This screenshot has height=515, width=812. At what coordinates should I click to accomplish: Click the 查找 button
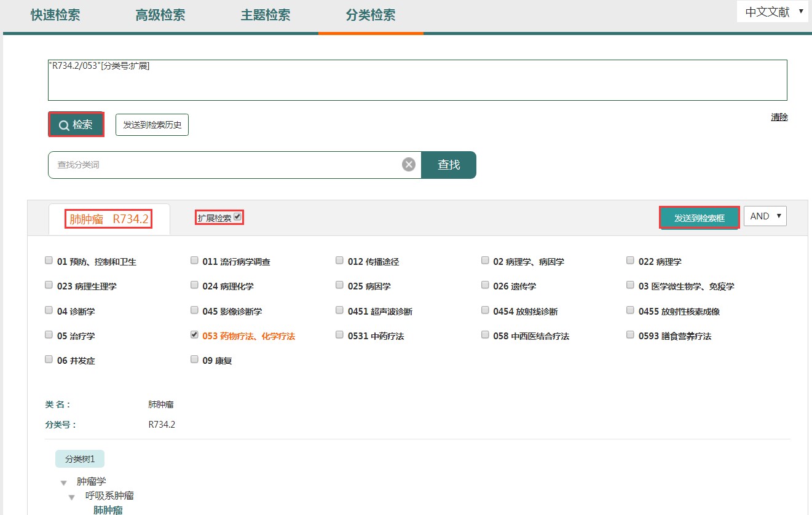448,165
